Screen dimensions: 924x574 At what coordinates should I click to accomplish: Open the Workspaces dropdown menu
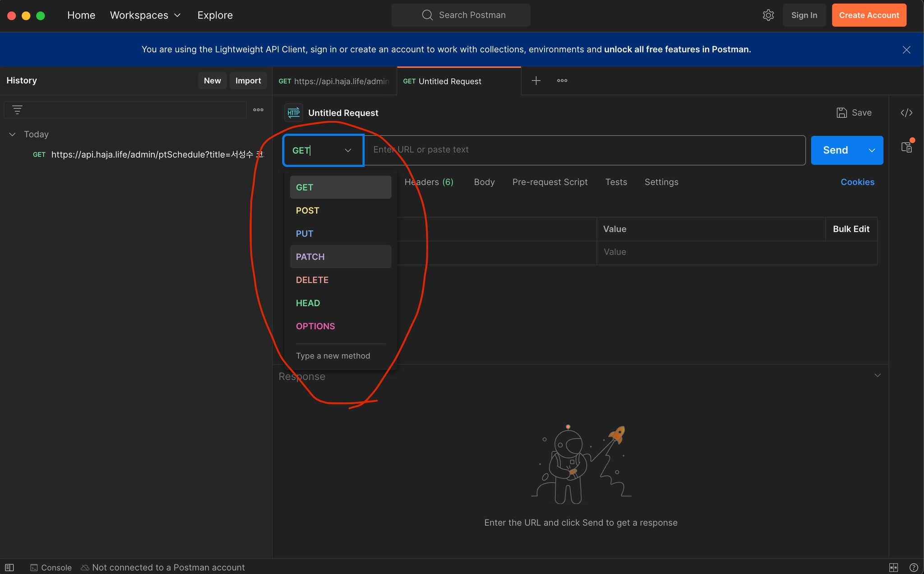tap(145, 15)
